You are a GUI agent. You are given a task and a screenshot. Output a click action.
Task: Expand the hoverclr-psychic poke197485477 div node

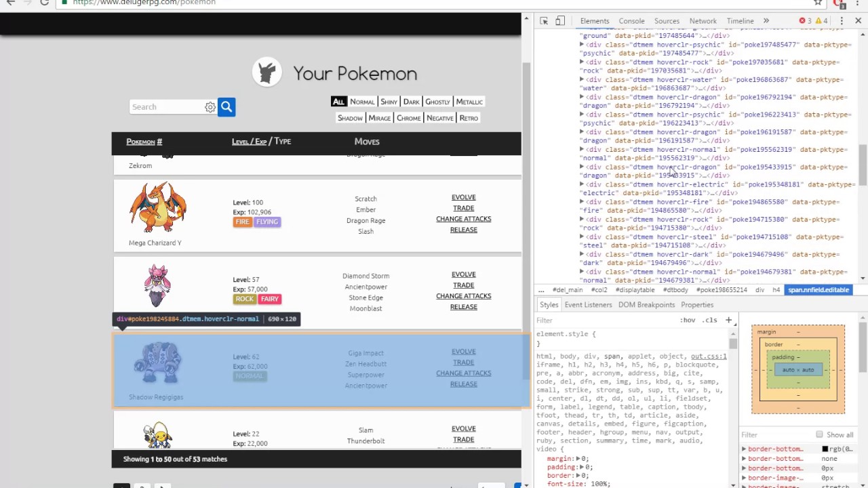pyautogui.click(x=582, y=45)
